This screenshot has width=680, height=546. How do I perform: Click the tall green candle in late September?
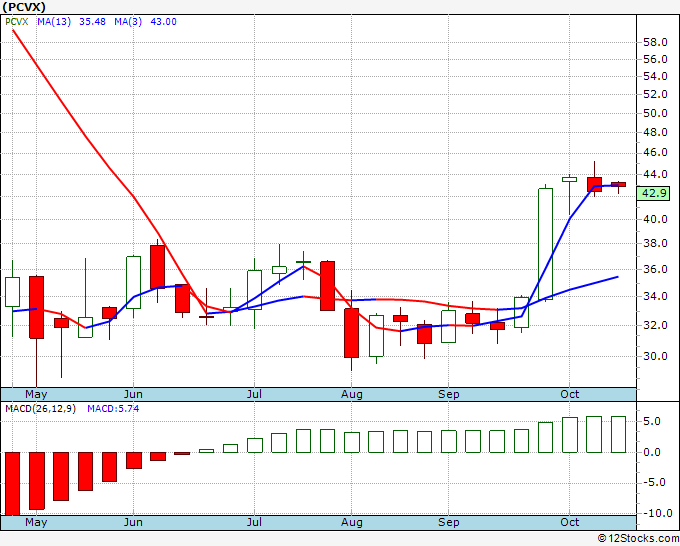coord(545,243)
